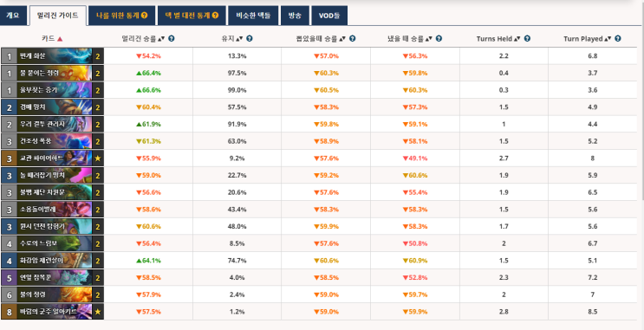Click the 54.2% mulligan winrate cell

[x=148, y=55]
